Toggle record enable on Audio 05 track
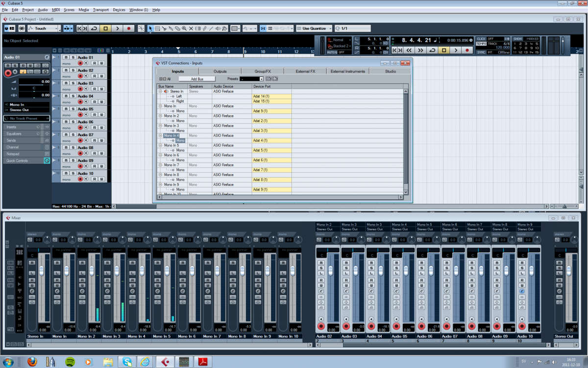Image resolution: width=588 pixels, height=368 pixels. click(80, 115)
